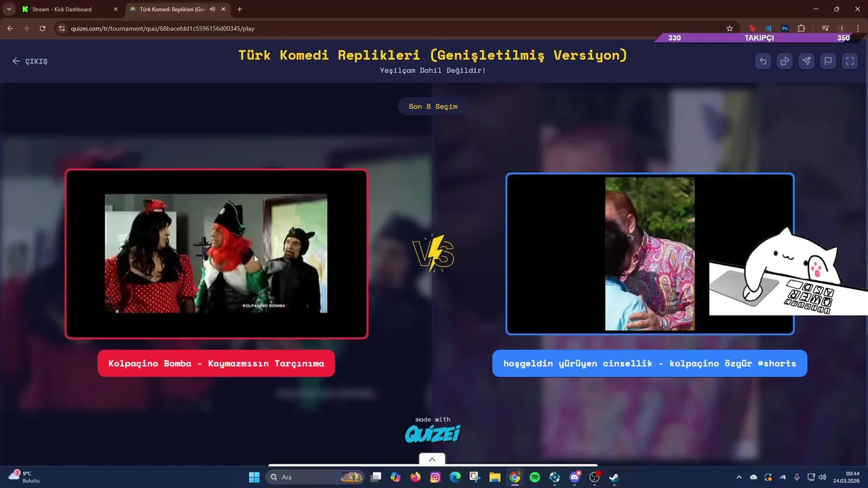Image resolution: width=868 pixels, height=488 pixels.
Task: Open volume control in tray
Action: pyautogui.click(x=823, y=477)
